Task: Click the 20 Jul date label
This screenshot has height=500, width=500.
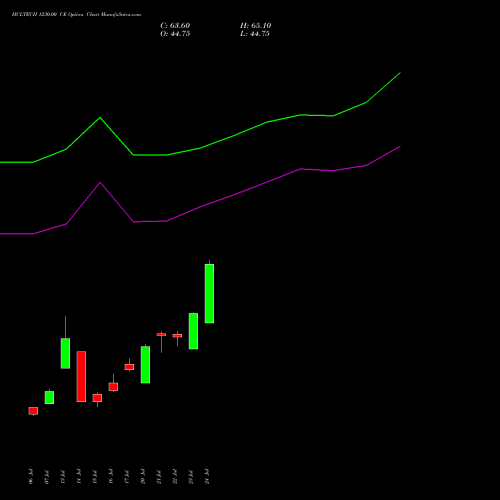Action: (143, 477)
